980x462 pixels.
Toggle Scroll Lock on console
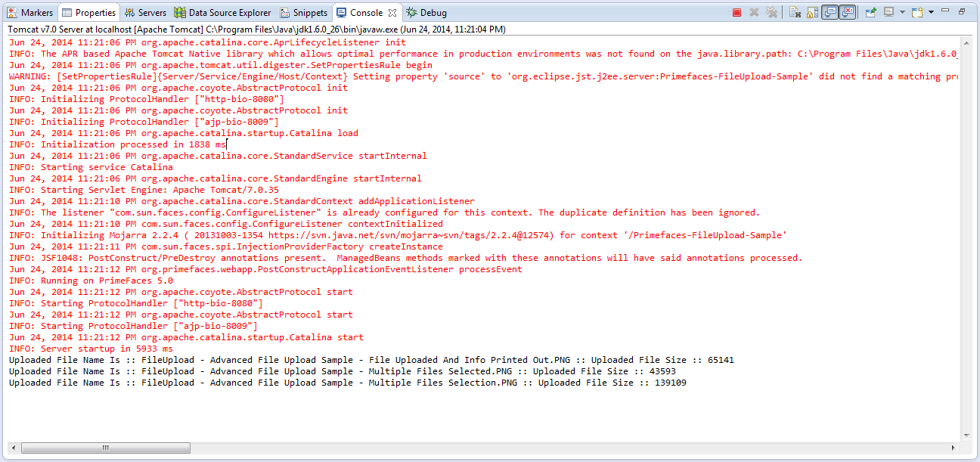pyautogui.click(x=812, y=12)
